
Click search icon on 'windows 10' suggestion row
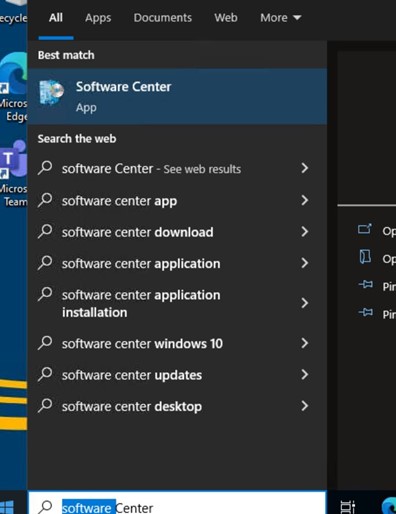coord(45,343)
